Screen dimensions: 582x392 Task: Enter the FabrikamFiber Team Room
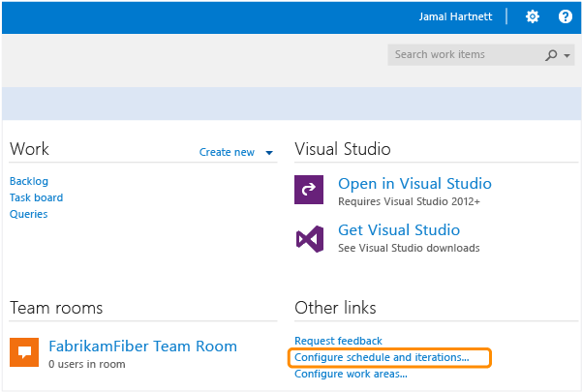pos(142,346)
